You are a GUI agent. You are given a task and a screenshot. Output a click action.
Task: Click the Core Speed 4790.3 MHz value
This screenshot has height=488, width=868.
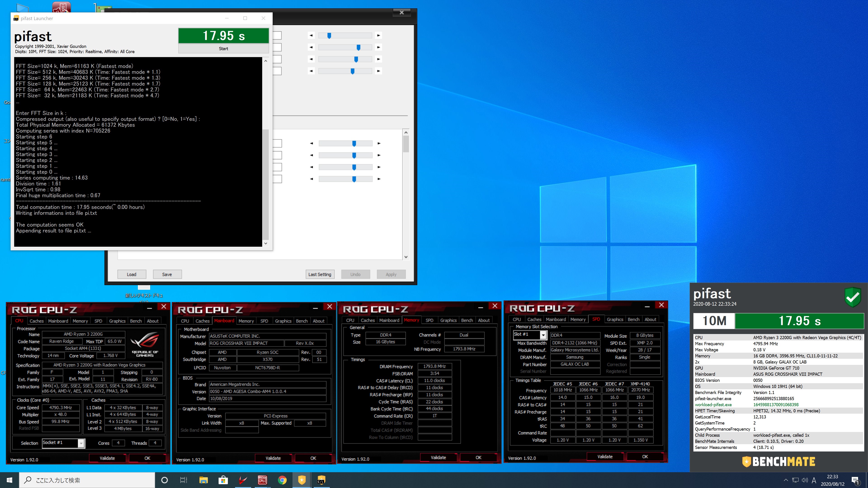[61, 408]
